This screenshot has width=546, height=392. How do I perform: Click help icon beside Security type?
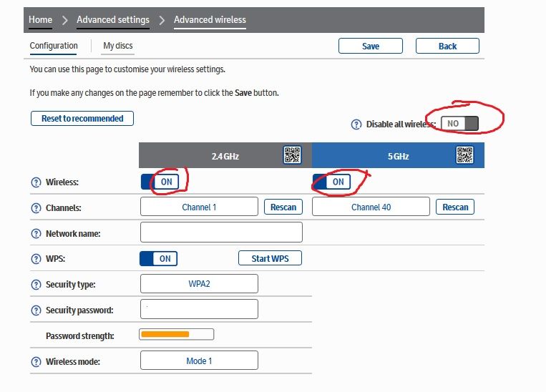(36, 285)
